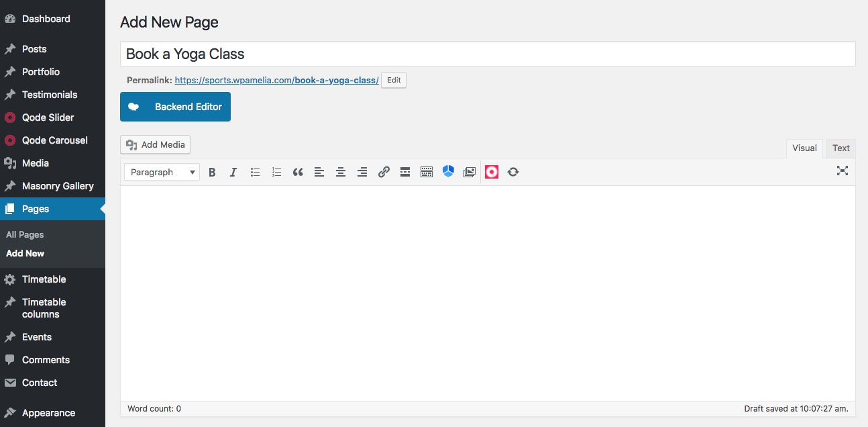The image size is (868, 427).
Task: Insert Read More tag
Action: [x=405, y=172]
